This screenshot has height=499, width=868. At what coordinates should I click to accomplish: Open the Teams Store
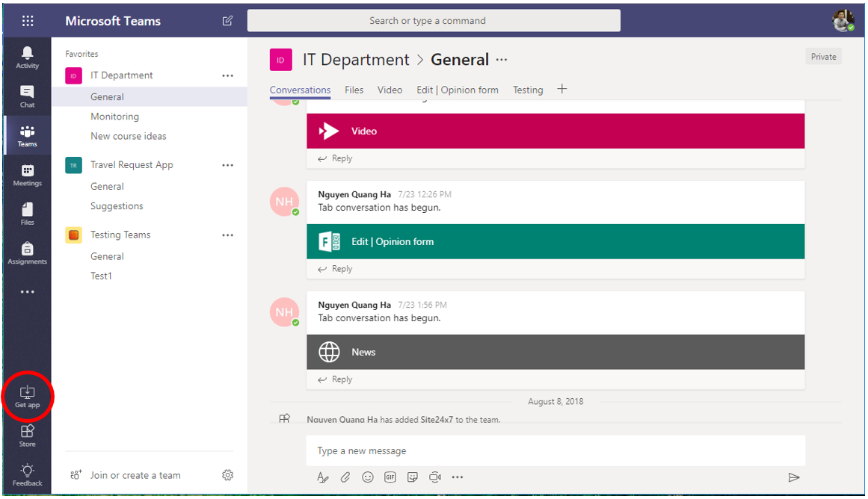pyautogui.click(x=27, y=435)
